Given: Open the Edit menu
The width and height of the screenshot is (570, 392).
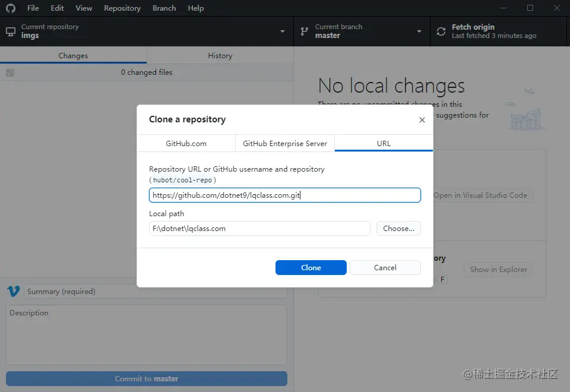Looking at the screenshot, I should coord(57,8).
